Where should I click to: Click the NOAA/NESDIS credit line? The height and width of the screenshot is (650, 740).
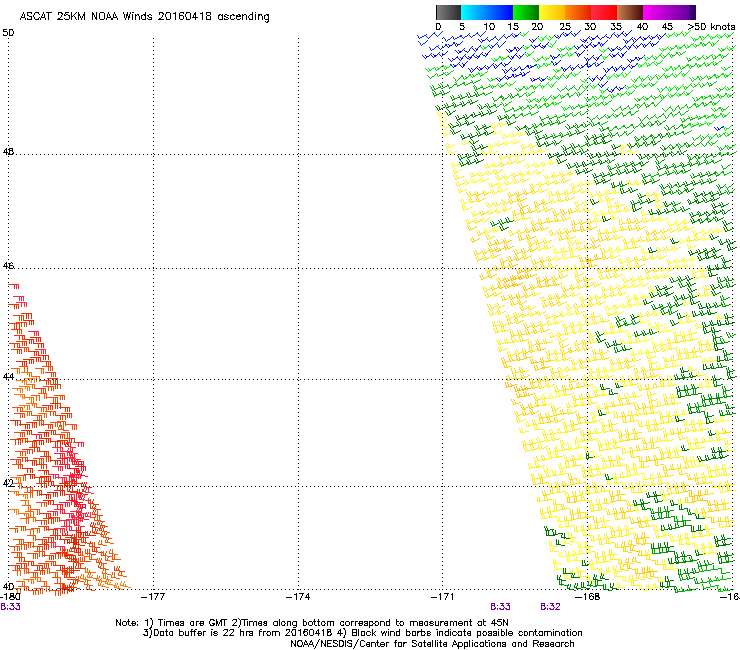click(432, 644)
